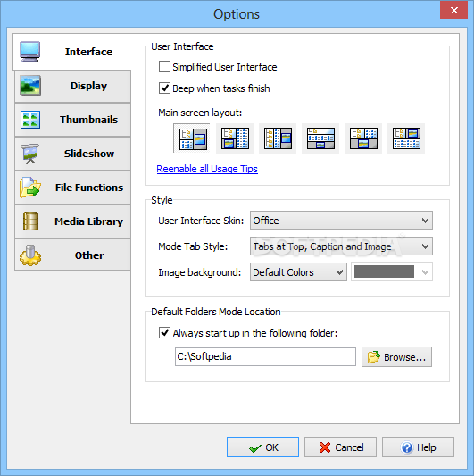
Task: Select stacked layout with folder tree across top
Action: (320, 138)
